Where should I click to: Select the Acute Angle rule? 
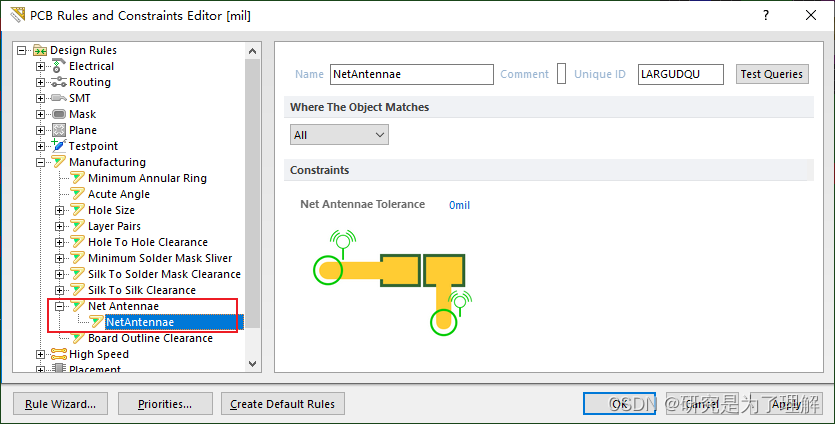coord(119,194)
